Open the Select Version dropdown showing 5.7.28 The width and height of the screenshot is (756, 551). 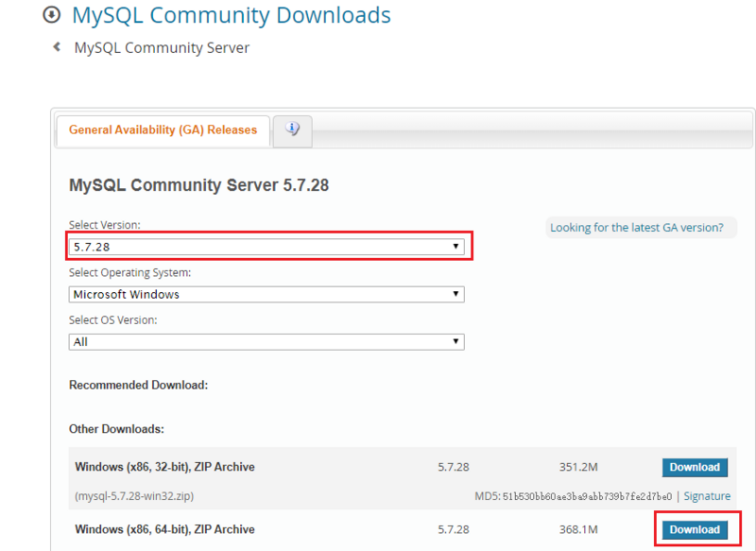267,247
